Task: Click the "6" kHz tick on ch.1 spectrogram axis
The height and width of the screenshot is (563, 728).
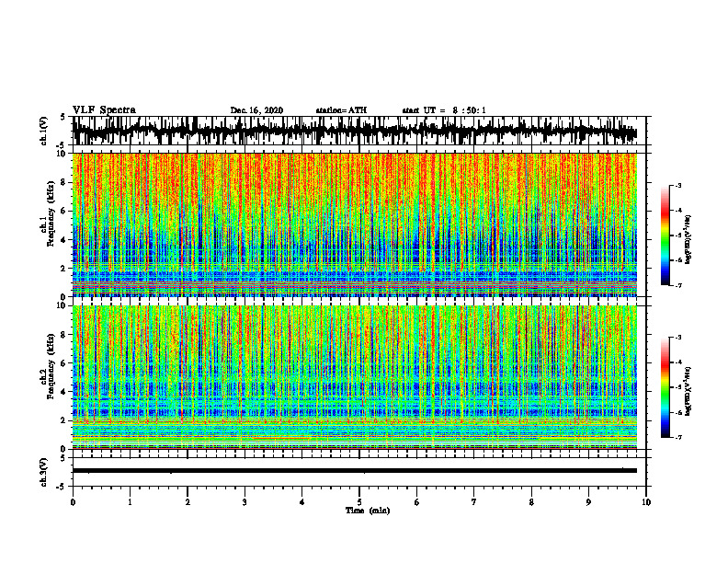Action: (64, 211)
